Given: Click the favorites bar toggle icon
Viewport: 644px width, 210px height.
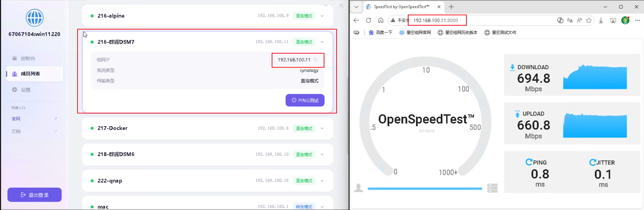Looking at the screenshot, I should pos(357,33).
